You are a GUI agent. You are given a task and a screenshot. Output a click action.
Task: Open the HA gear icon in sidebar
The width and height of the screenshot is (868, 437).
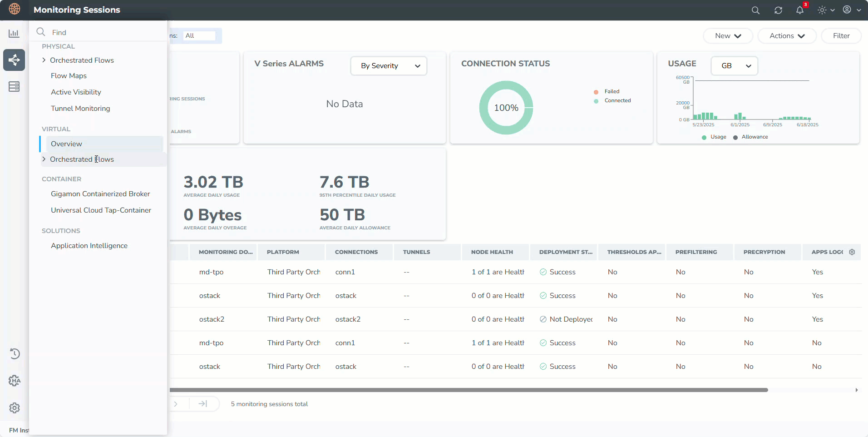coord(15,381)
